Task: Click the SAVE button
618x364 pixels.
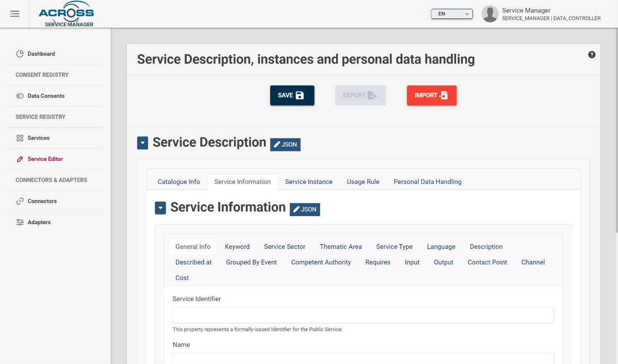Action: 292,95
